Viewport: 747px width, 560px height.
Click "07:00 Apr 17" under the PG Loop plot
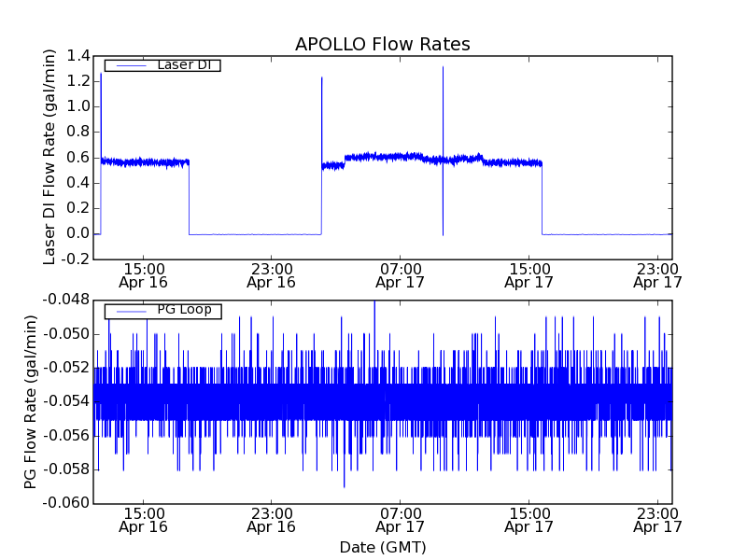click(401, 521)
